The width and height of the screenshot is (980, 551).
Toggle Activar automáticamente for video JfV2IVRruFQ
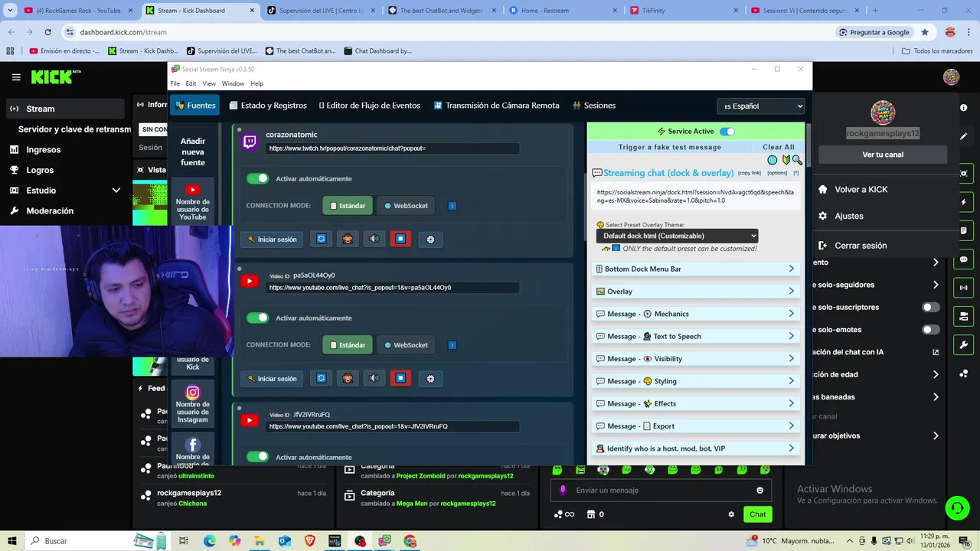257,457
